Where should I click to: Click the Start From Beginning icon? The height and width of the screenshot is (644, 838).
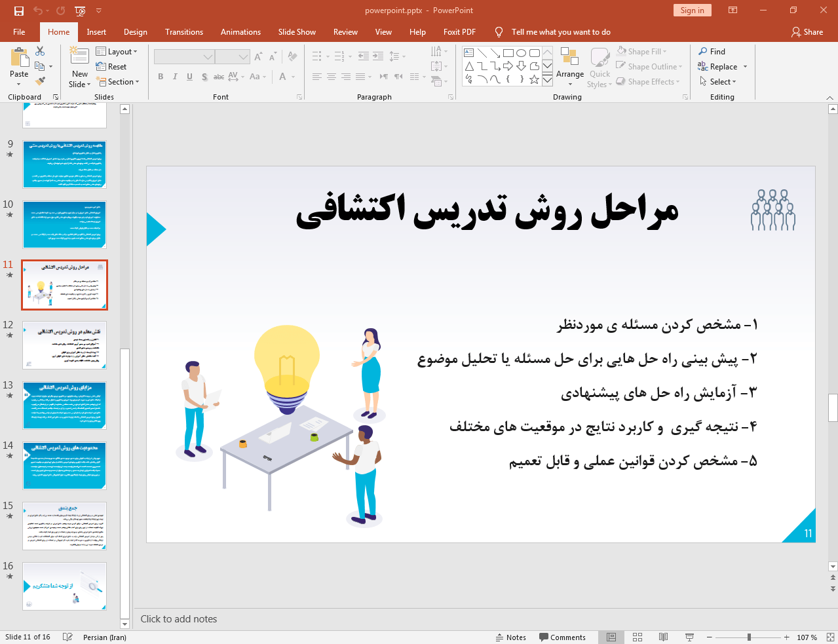click(x=80, y=10)
